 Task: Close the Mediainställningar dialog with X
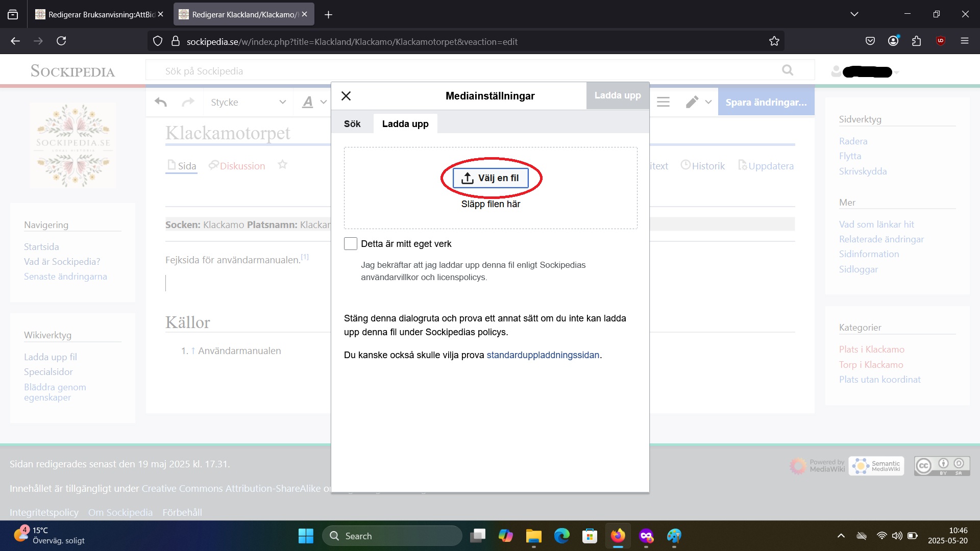coord(346,96)
